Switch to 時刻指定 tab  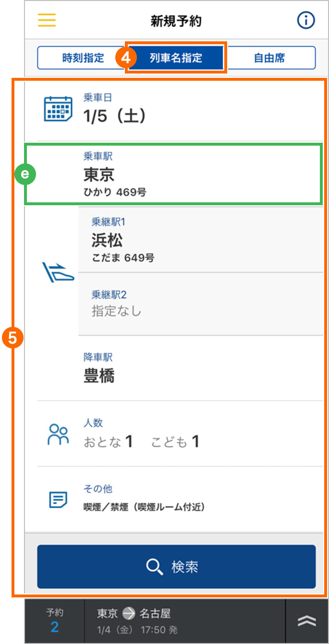83,58
